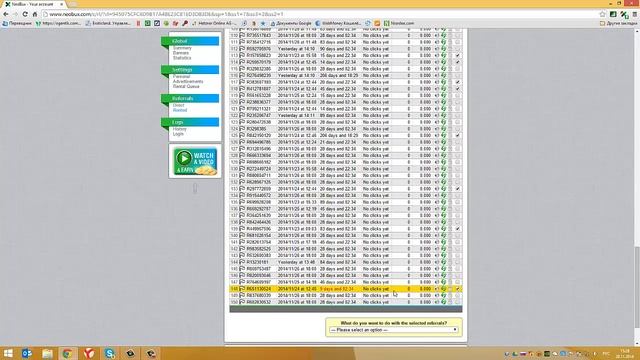Open Yandex browser from the taskbar

89,353
